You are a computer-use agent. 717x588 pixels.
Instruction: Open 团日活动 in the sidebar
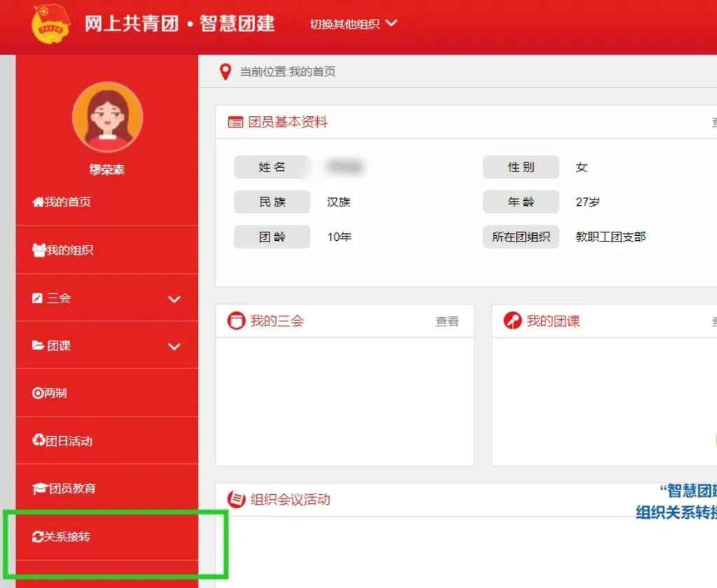107,441
